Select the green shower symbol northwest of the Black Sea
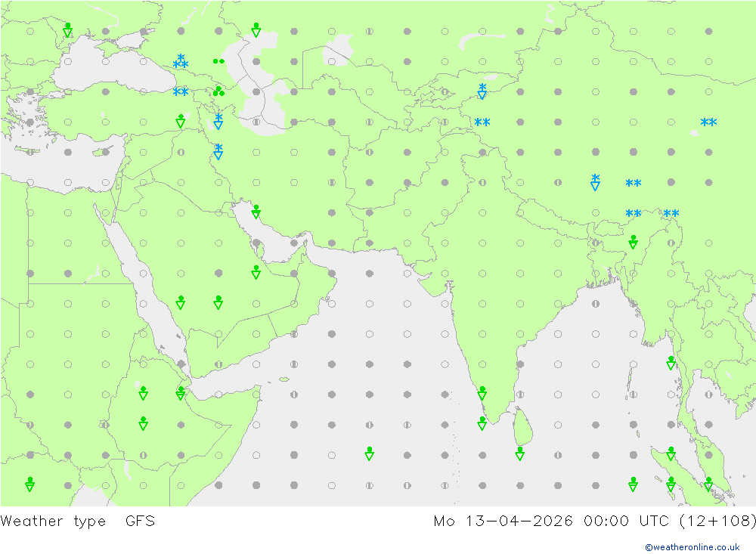 point(68,30)
